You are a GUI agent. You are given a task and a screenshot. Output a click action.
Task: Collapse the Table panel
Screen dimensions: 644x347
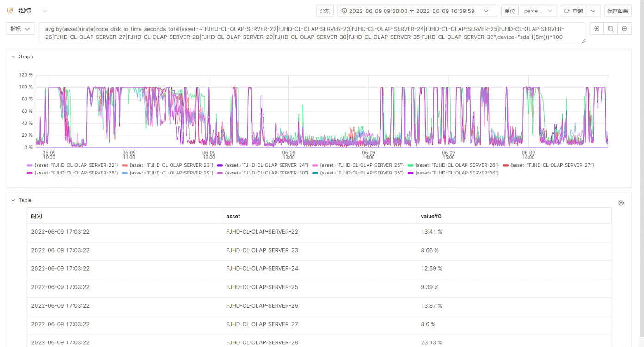13,200
